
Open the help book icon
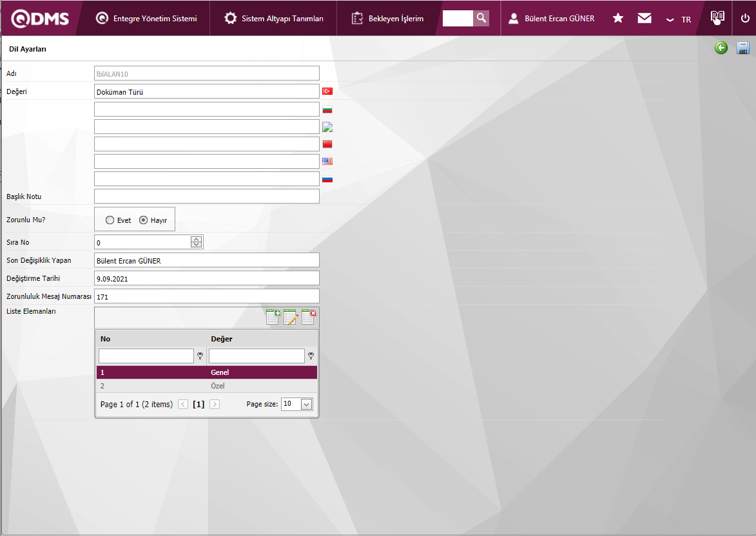click(717, 17)
